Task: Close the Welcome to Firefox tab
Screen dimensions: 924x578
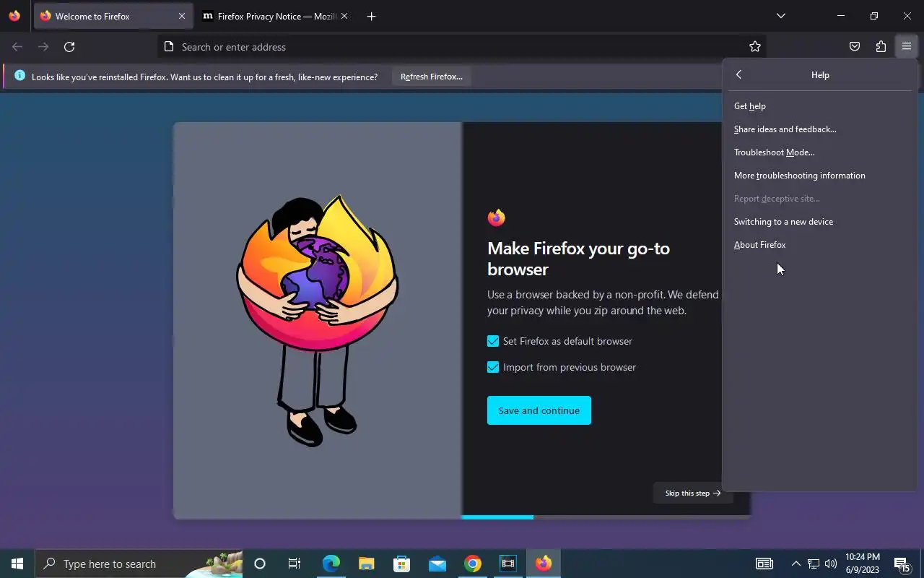Action: 182,16
